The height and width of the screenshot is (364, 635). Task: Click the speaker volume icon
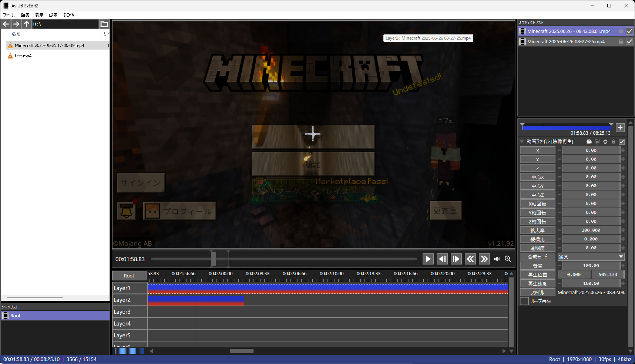coord(497,259)
